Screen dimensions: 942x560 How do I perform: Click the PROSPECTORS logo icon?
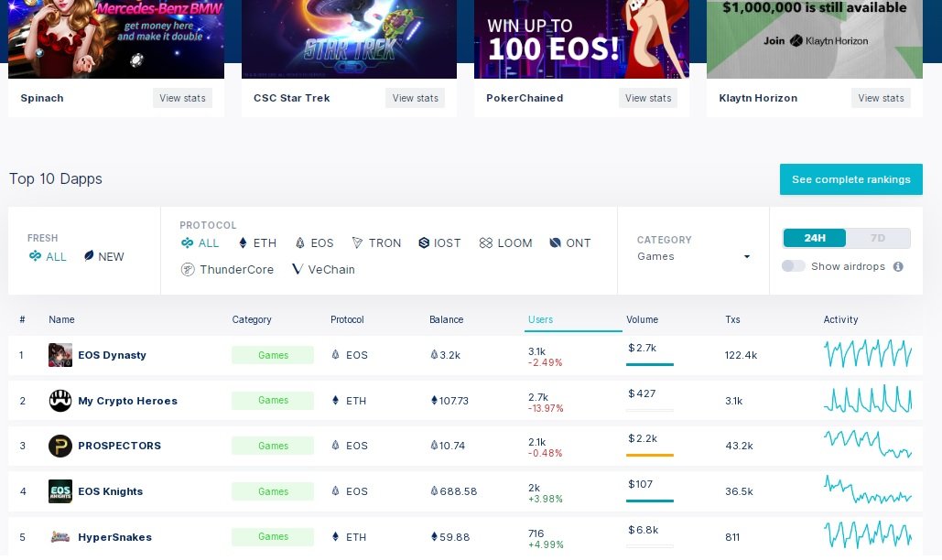(x=60, y=446)
